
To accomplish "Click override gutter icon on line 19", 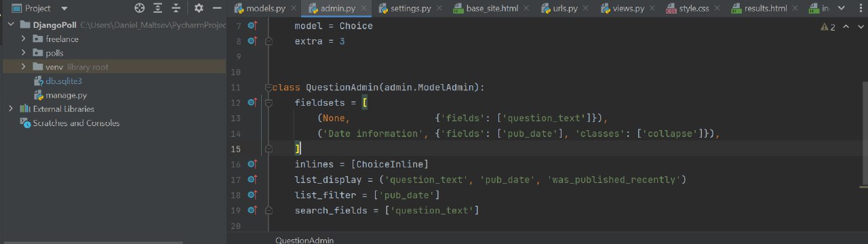I will 252,211.
